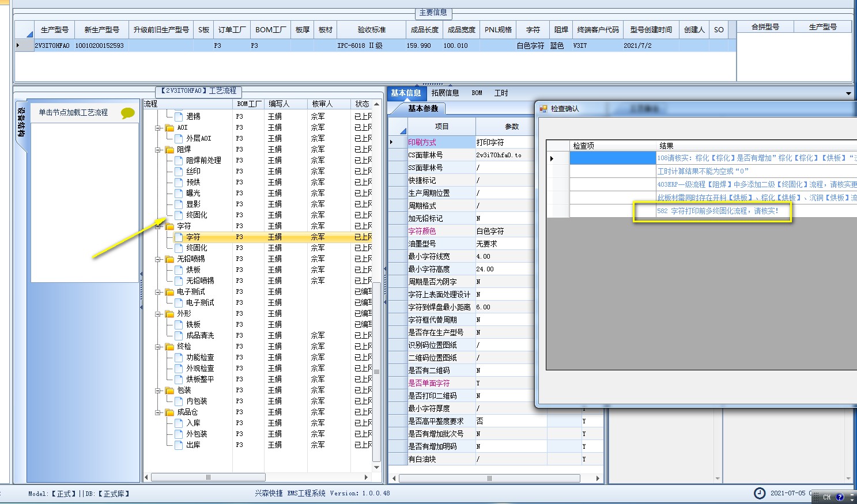857x504 pixels.
Task: Click the 包装 folder icon
Action: pos(169,390)
